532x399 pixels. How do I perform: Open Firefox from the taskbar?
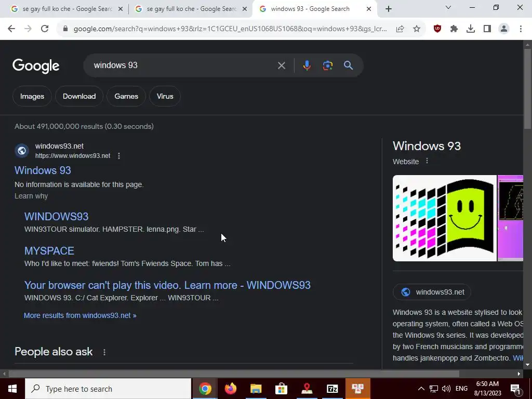point(230,389)
